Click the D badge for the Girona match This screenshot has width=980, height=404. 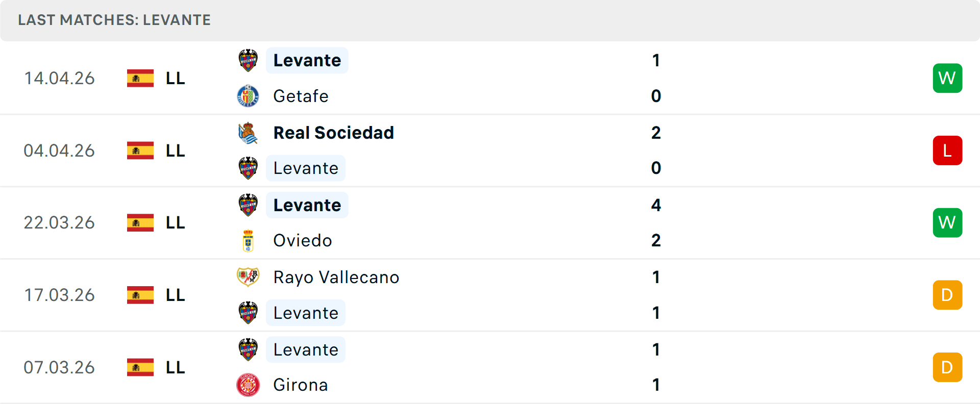(x=947, y=367)
